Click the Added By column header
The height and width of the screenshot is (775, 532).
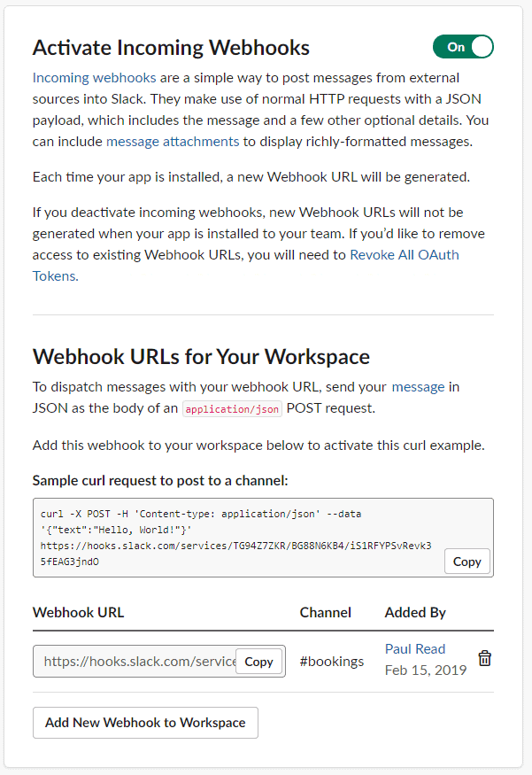[x=415, y=612]
